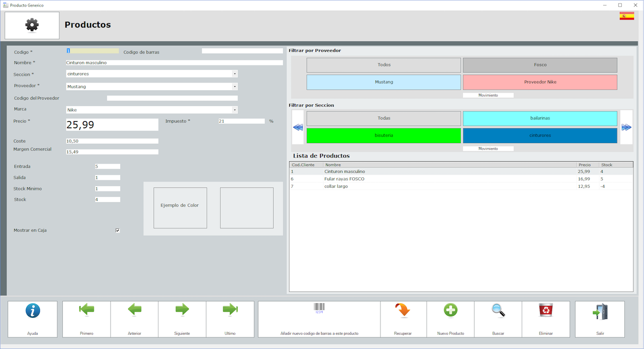644x349 pixels.
Task: Filter by Mustang provider
Action: [384, 82]
